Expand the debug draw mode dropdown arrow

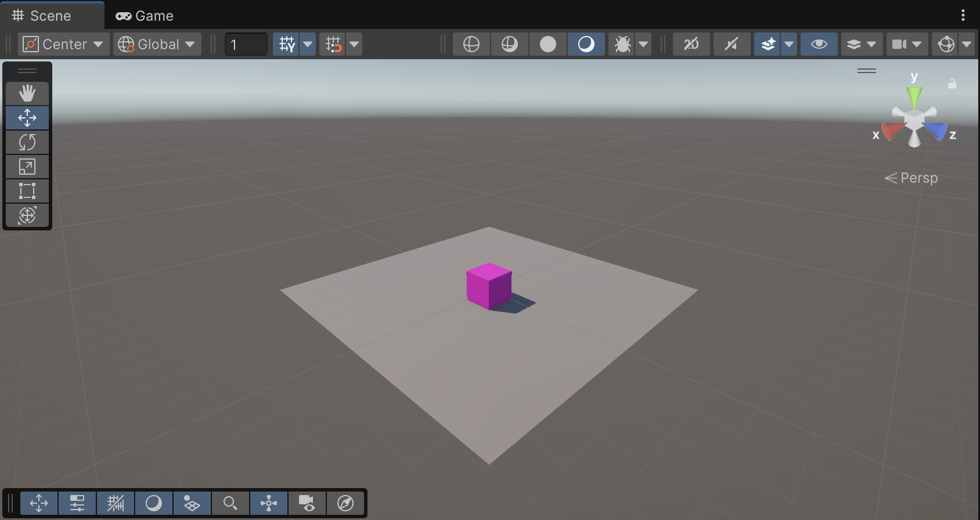click(643, 44)
